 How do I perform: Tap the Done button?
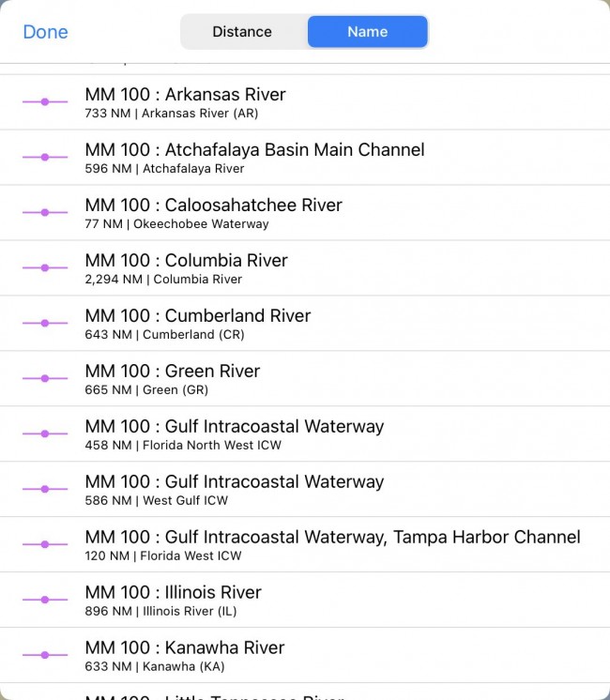pos(45,32)
